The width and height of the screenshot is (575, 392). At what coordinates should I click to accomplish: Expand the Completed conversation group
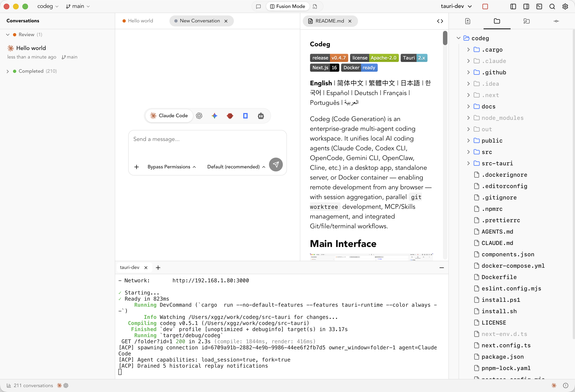8,71
